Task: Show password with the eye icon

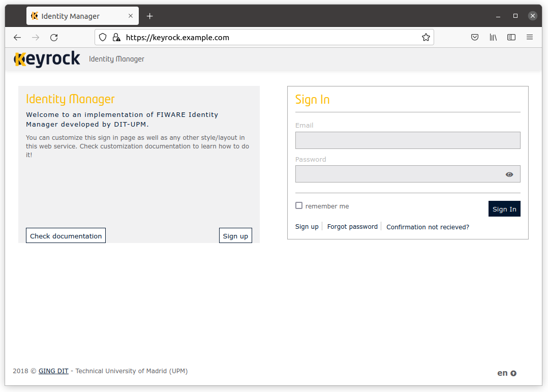Action: click(x=509, y=174)
